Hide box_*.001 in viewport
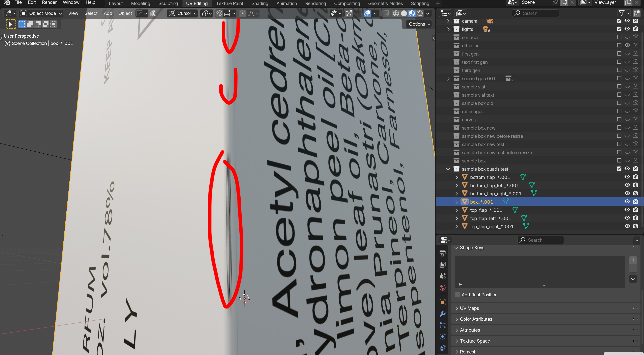The image size is (644, 355). coord(627,202)
